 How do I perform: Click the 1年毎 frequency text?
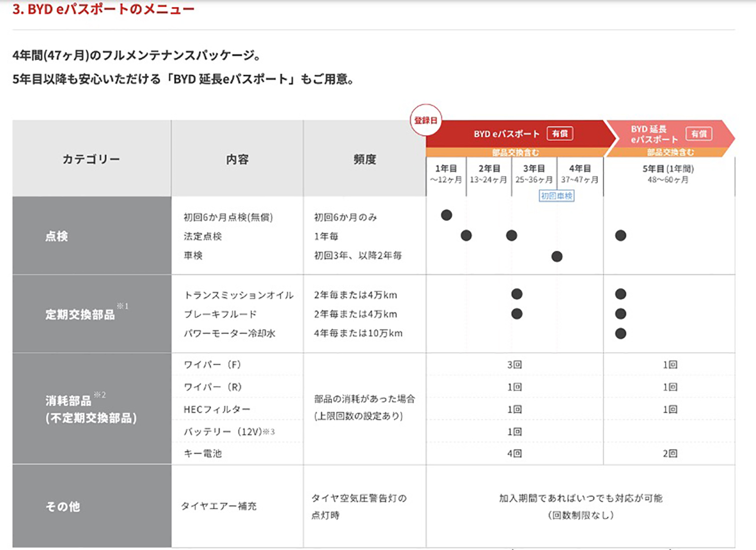326,236
